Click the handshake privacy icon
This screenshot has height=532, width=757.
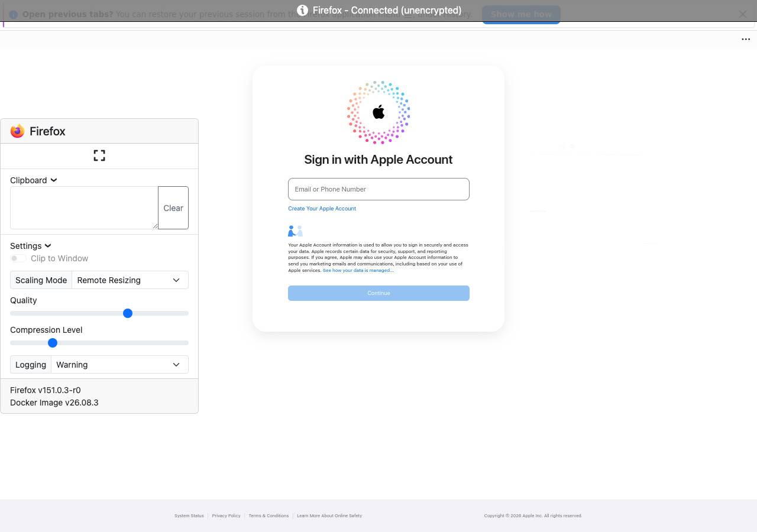[295, 231]
